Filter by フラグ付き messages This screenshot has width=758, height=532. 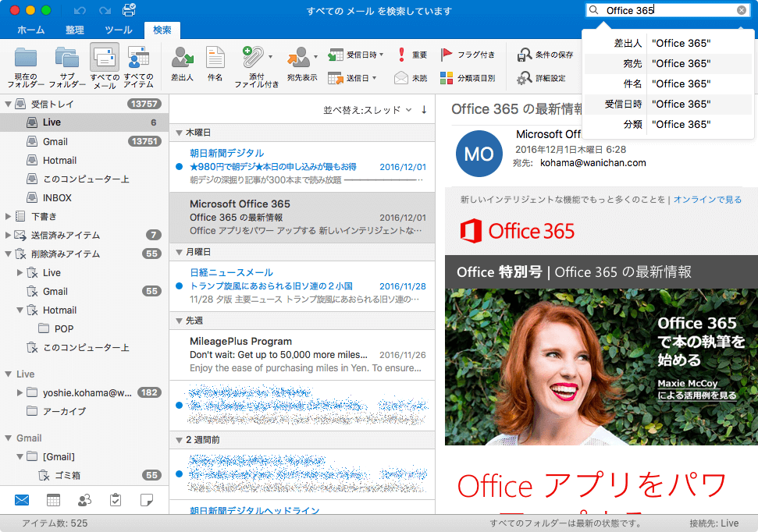(468, 55)
